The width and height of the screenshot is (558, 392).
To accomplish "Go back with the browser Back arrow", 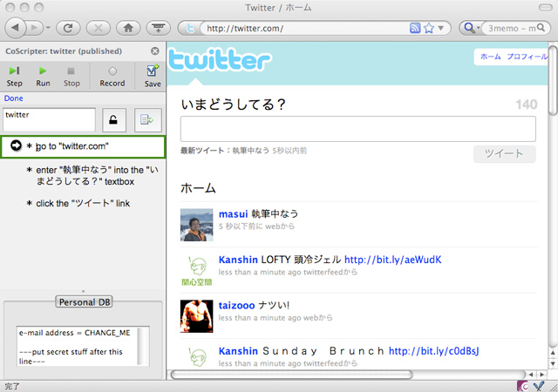I will tap(16, 28).
